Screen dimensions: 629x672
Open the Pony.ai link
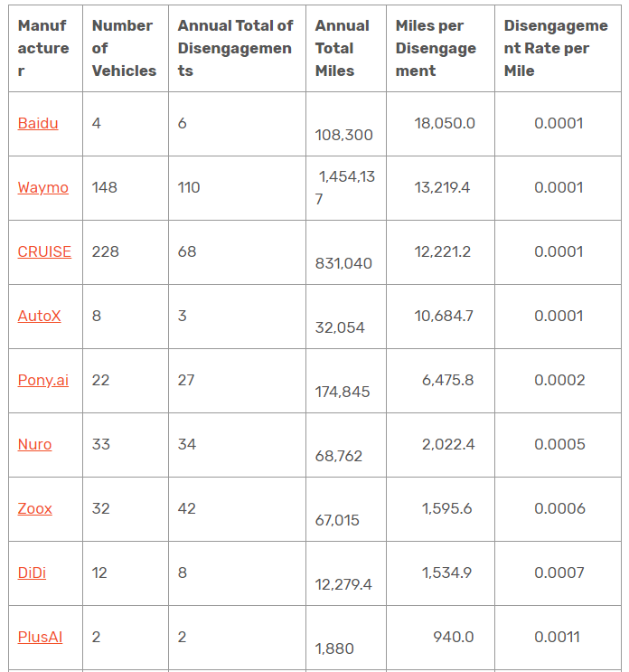pyautogui.click(x=42, y=381)
